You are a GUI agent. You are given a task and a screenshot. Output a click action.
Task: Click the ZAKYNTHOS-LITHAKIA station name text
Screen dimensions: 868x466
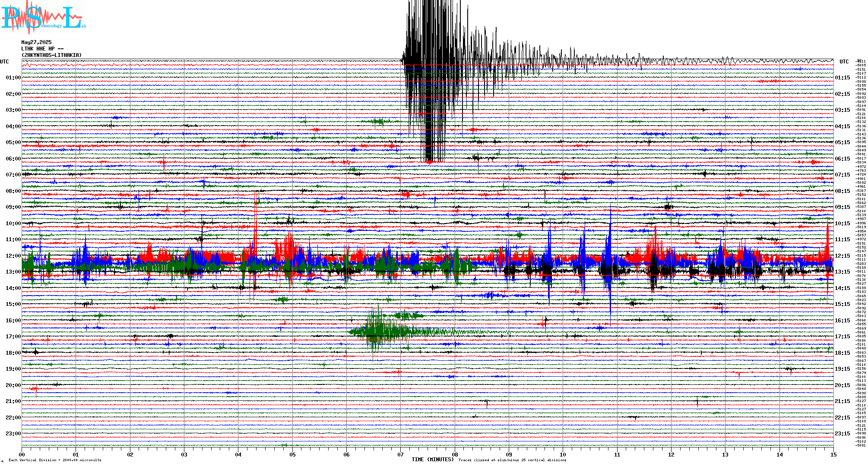(x=51, y=55)
